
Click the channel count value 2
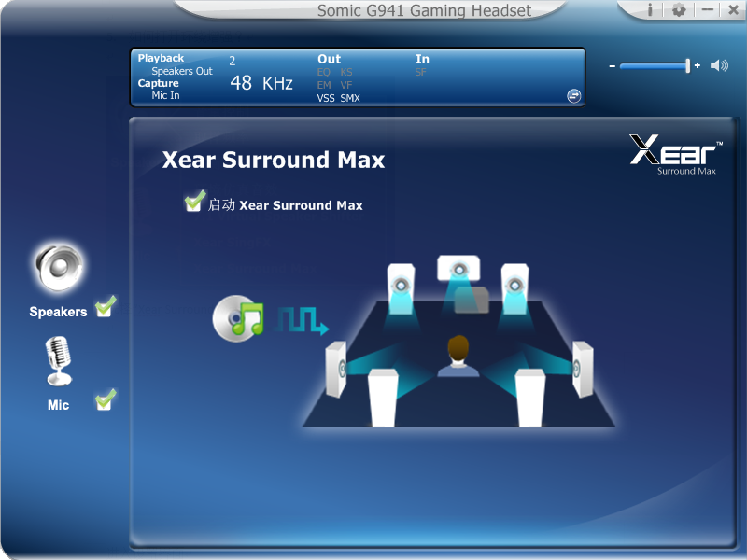pyautogui.click(x=232, y=61)
